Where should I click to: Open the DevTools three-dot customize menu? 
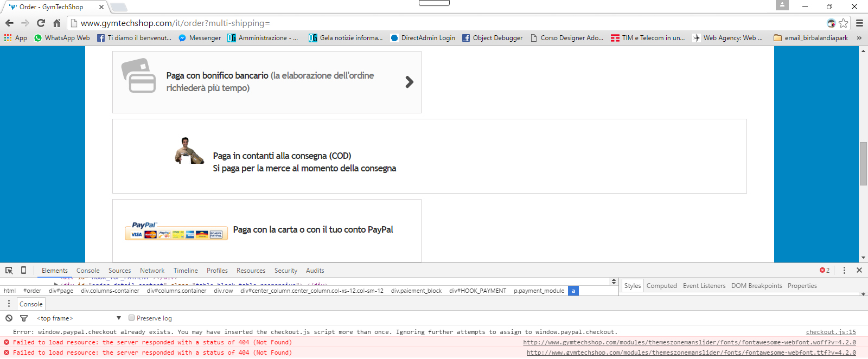coord(844,270)
